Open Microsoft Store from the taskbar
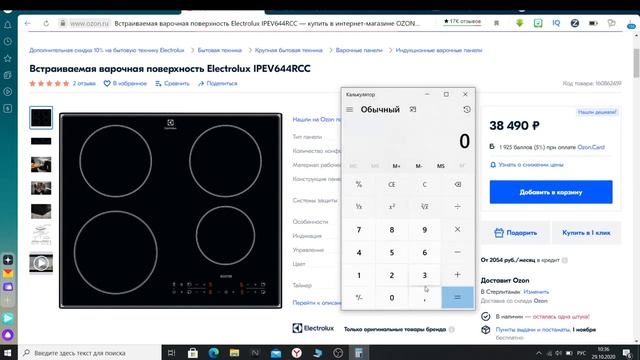 [193, 353]
